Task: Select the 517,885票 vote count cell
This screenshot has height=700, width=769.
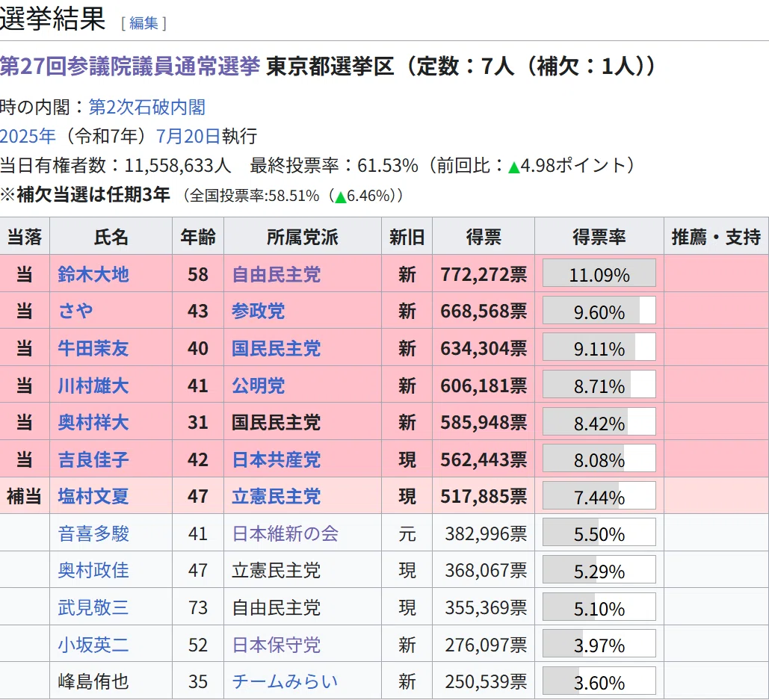Action: click(x=484, y=496)
